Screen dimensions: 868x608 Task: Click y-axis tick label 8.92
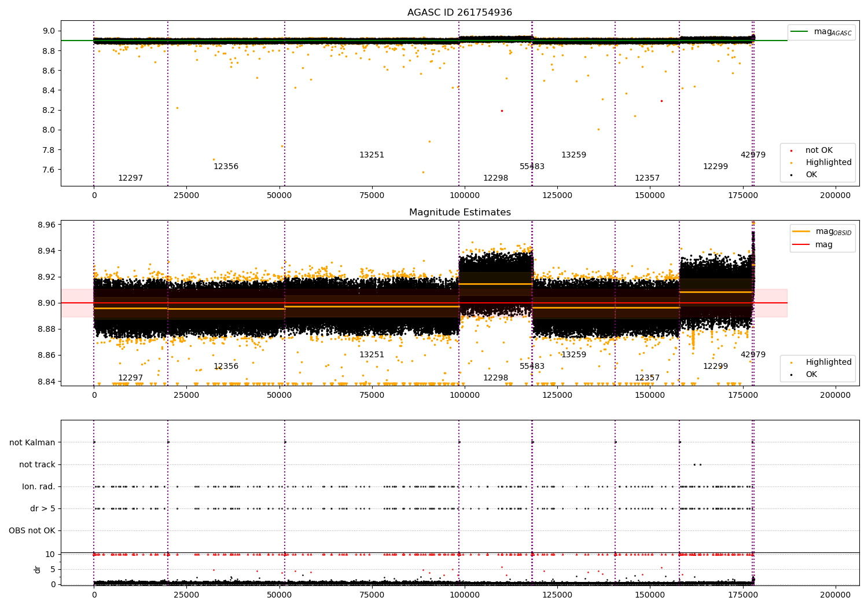[47, 277]
